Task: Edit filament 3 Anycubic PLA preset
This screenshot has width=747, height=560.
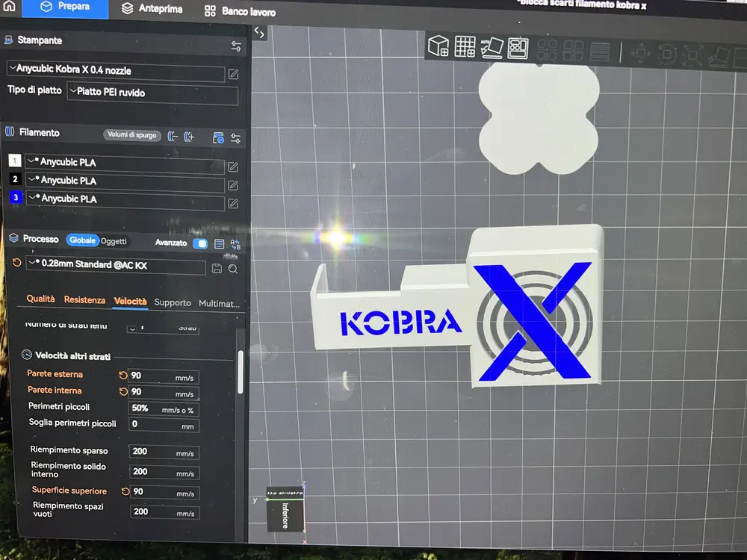Action: pyautogui.click(x=233, y=204)
